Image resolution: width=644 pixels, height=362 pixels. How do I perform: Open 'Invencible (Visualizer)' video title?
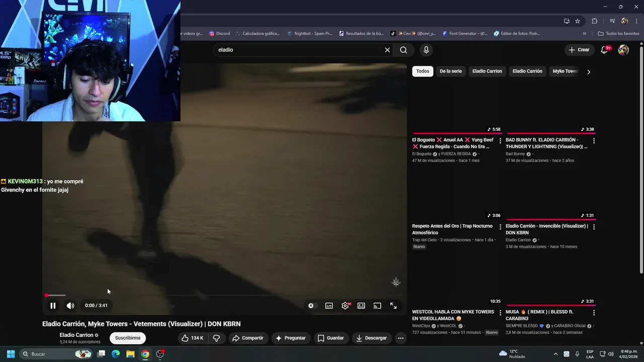tap(547, 229)
